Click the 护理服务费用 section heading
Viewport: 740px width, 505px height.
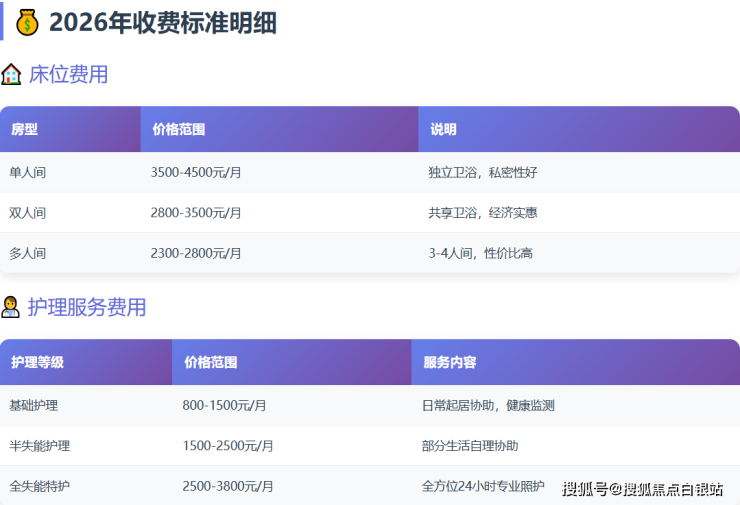tap(87, 307)
